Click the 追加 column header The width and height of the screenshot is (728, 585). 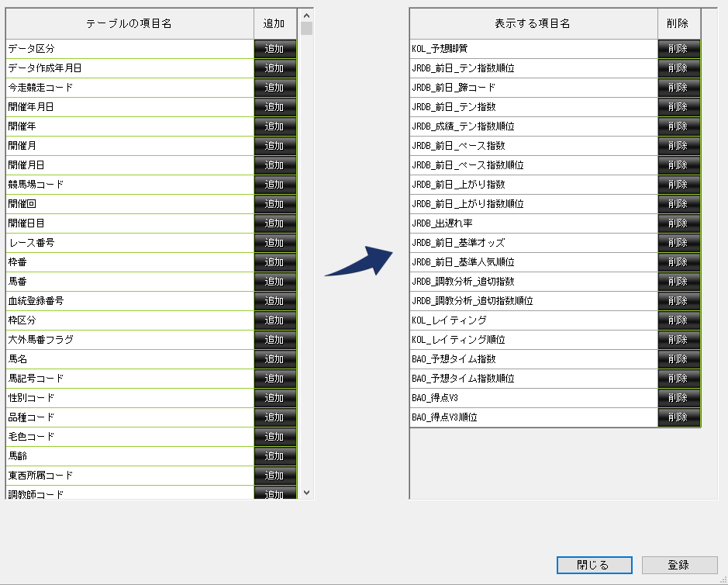pos(275,24)
